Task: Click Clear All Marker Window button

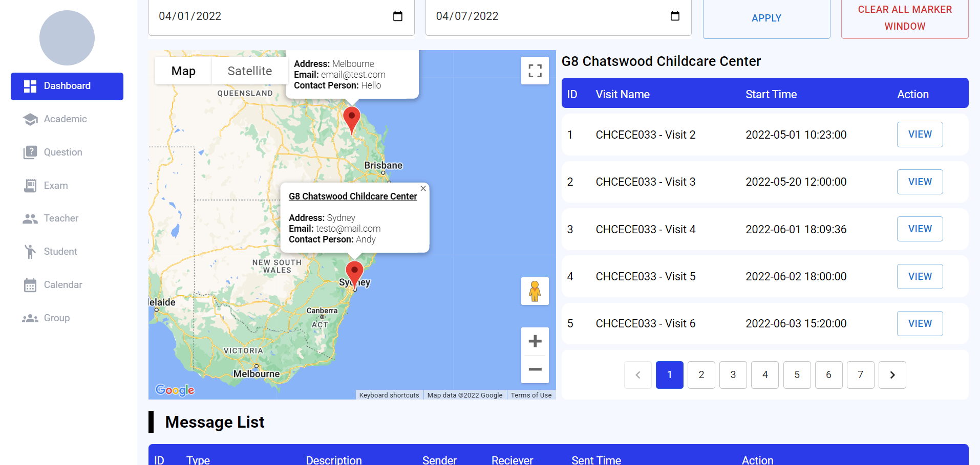Action: coord(904,18)
